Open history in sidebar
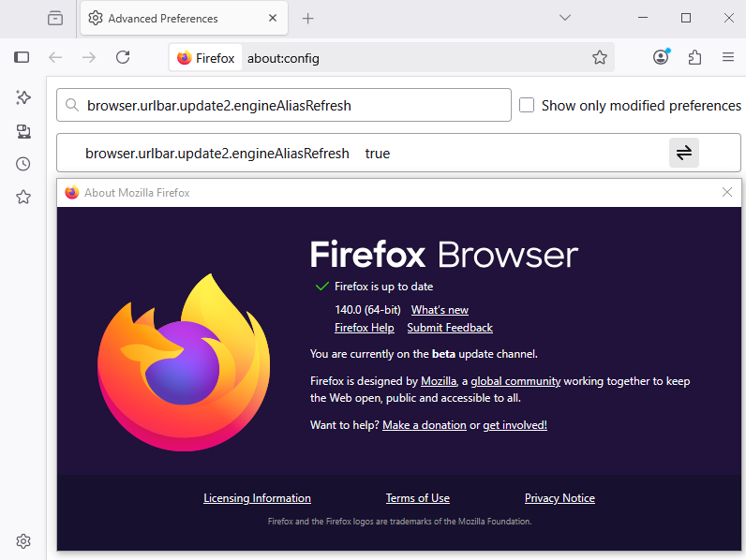 22,164
